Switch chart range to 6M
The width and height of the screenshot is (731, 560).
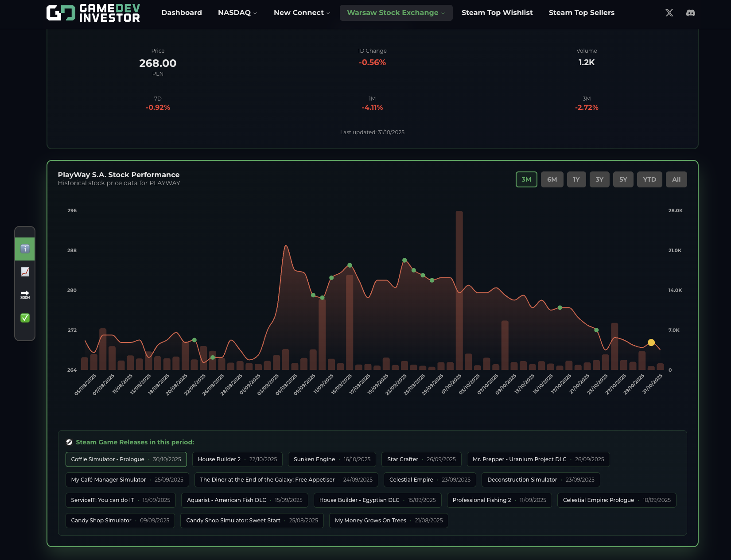coord(552,179)
